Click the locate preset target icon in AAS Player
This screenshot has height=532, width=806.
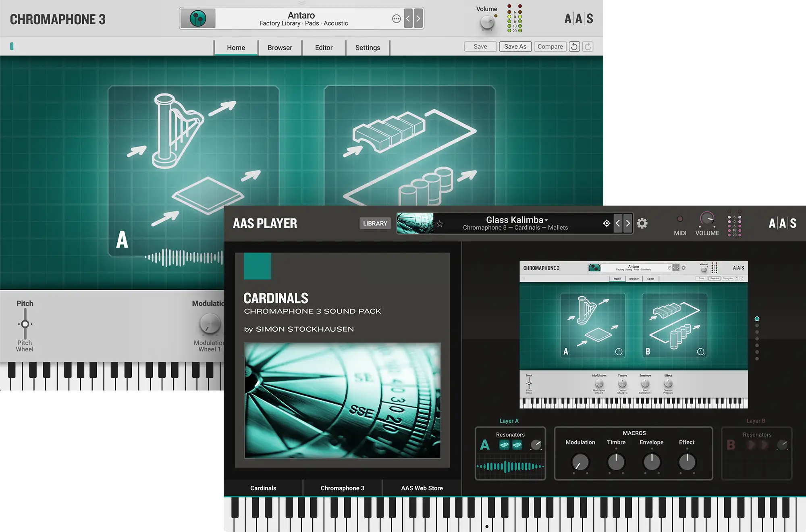point(607,223)
